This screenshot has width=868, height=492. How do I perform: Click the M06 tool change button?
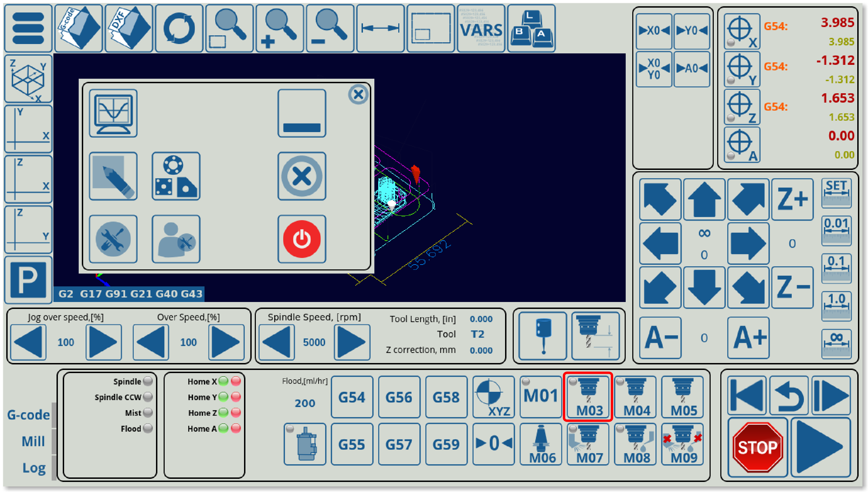541,444
